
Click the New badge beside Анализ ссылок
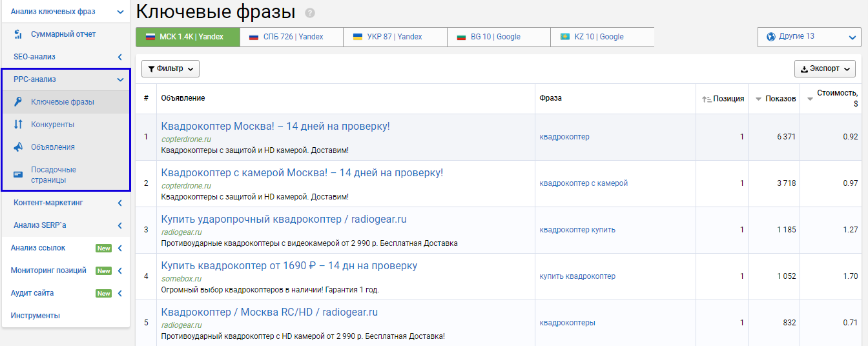tap(103, 249)
